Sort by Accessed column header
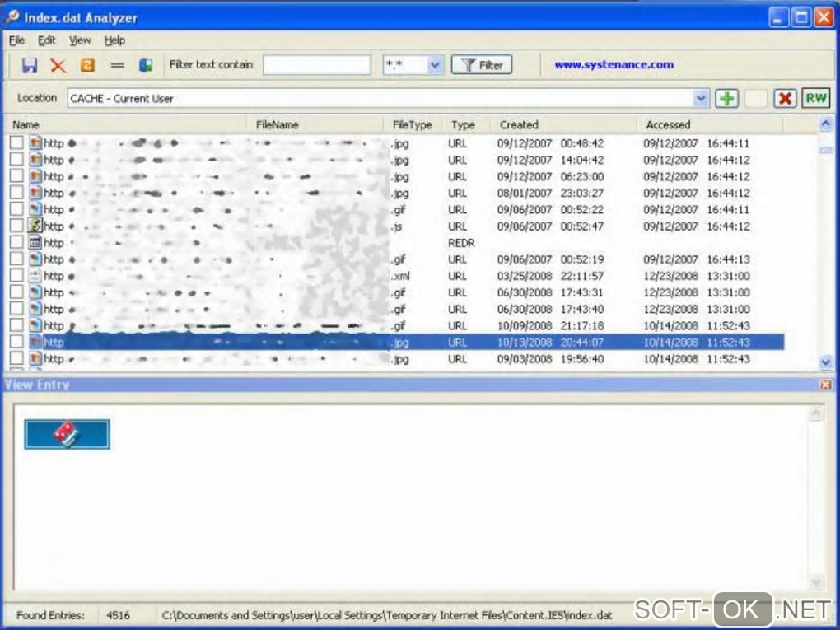The width and height of the screenshot is (840, 630). [x=711, y=125]
